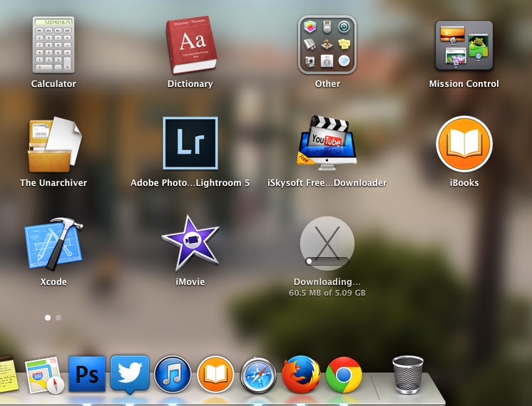
Task: Select the first Launchpad page dot
Action: coord(48,318)
